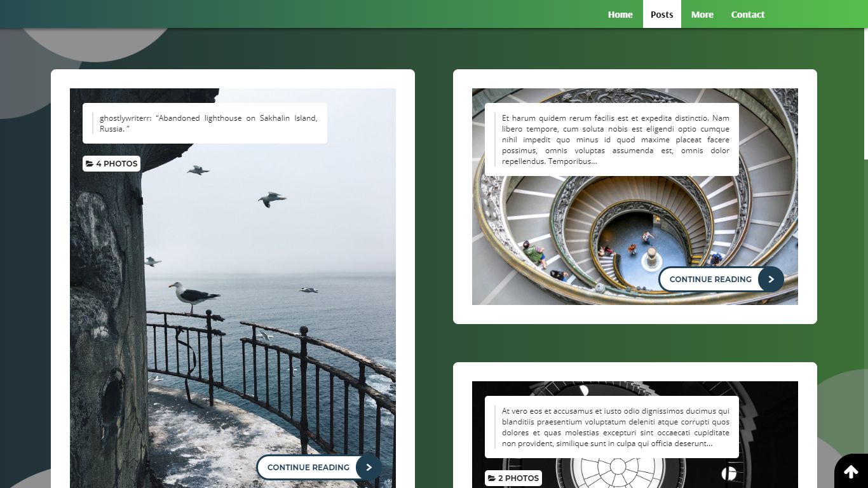Click the folder icon beside 2 Photos

(492, 478)
